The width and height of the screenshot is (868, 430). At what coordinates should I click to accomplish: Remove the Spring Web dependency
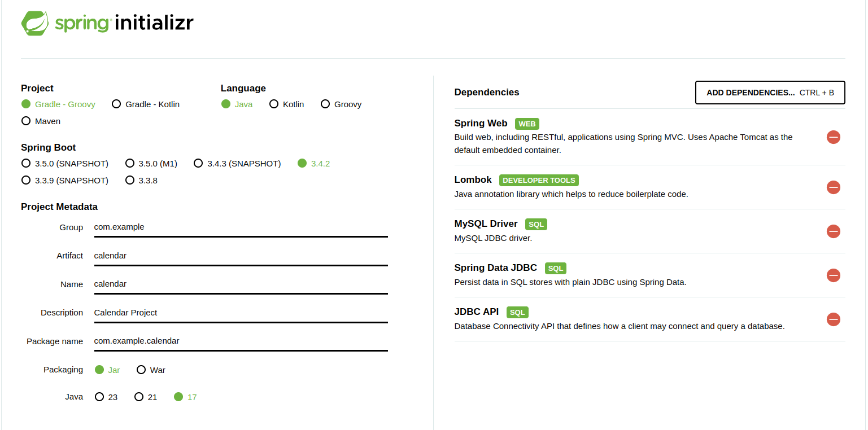pos(833,137)
